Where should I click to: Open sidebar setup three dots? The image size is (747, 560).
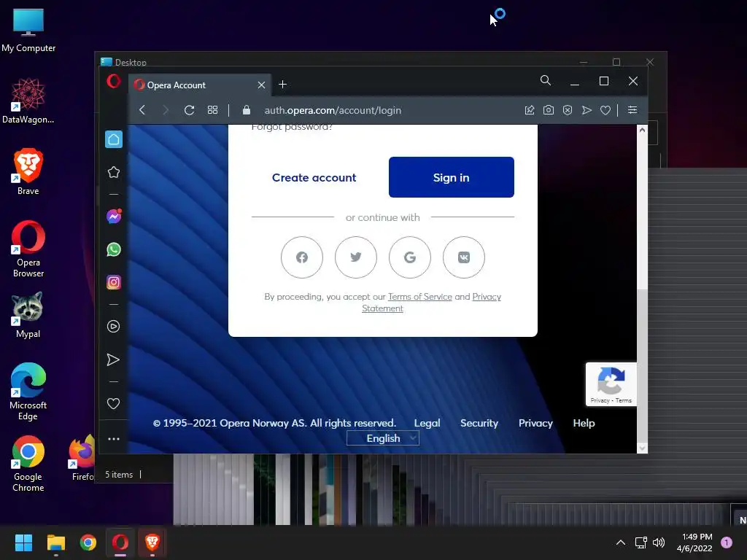[113, 438]
